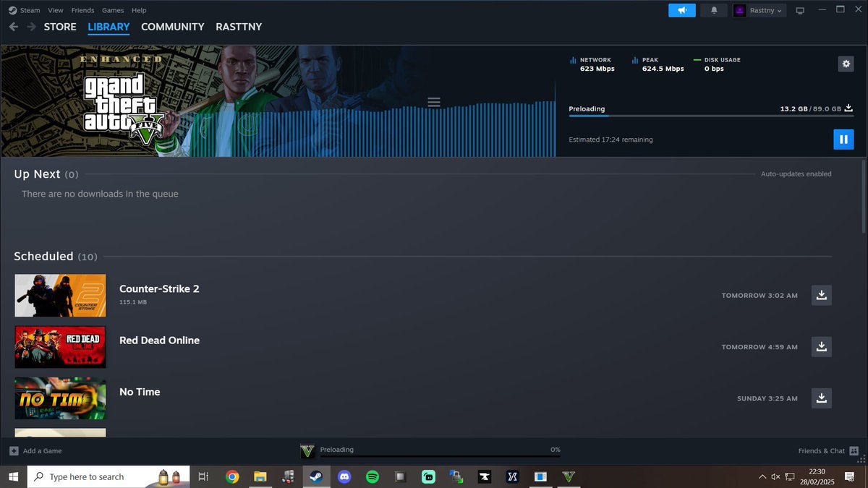This screenshot has width=868, height=488.
Task: Click the 115.1 MB size text
Action: (x=133, y=302)
